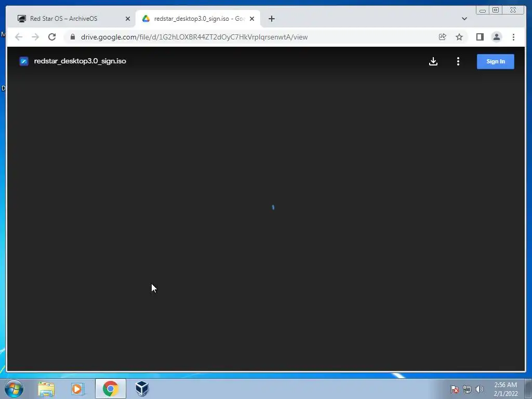This screenshot has height=399, width=532.
Task: Open network status tray icon
Action: pos(467,389)
